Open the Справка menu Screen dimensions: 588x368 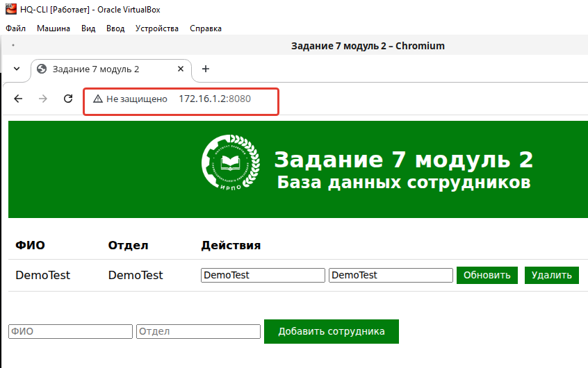[206, 28]
